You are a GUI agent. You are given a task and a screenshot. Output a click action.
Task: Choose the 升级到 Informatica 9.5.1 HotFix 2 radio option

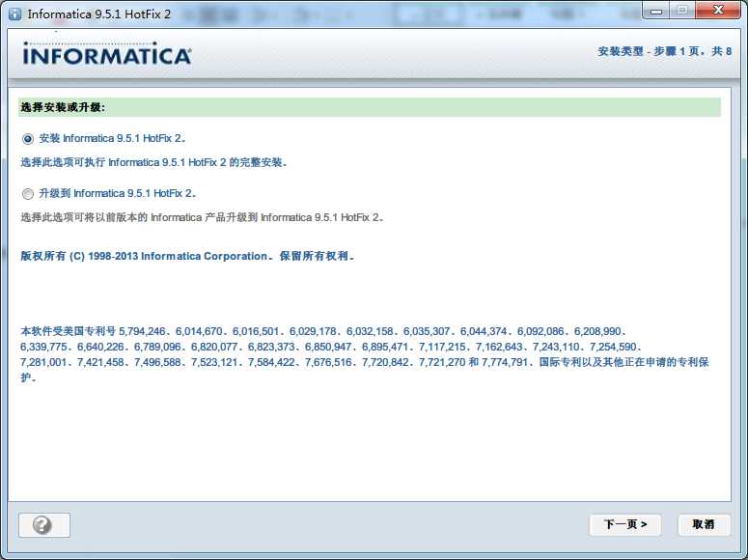[x=28, y=194]
